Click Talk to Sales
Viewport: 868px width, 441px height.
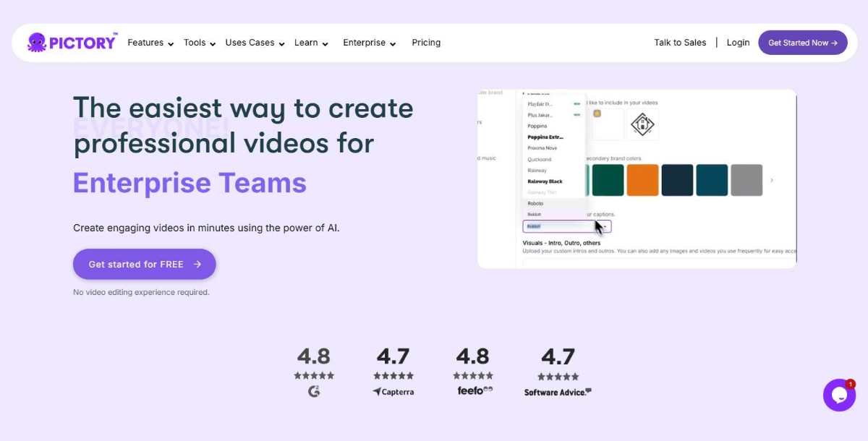coord(680,43)
